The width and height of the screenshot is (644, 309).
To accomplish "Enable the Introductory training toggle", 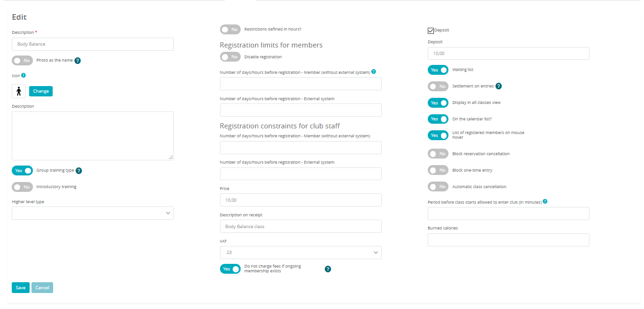I will click(22, 187).
